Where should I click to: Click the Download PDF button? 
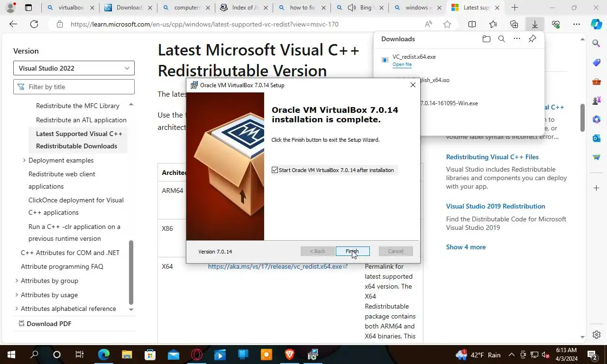pyautogui.click(x=45, y=324)
